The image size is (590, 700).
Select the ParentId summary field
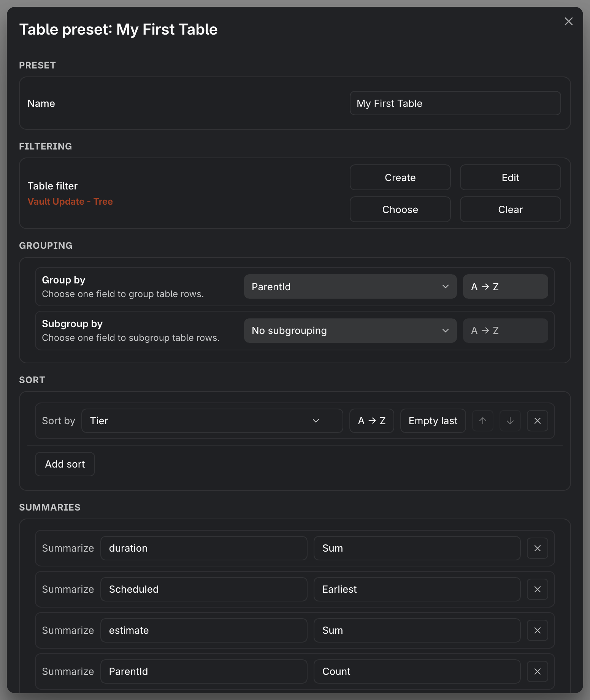point(204,671)
